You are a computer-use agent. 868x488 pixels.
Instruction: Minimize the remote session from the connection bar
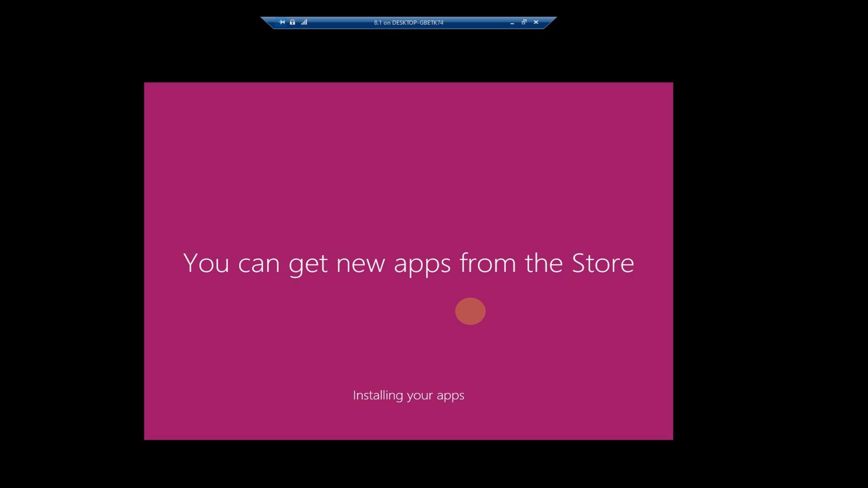pos(512,23)
